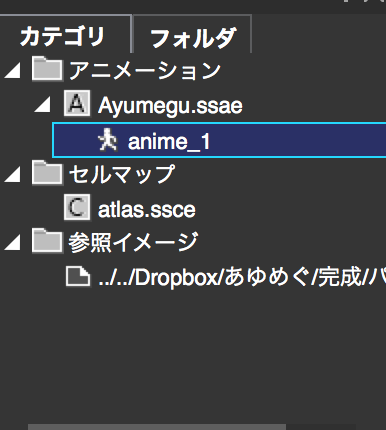
Task: Select the 参照イメージ category label
Action: click(x=133, y=242)
